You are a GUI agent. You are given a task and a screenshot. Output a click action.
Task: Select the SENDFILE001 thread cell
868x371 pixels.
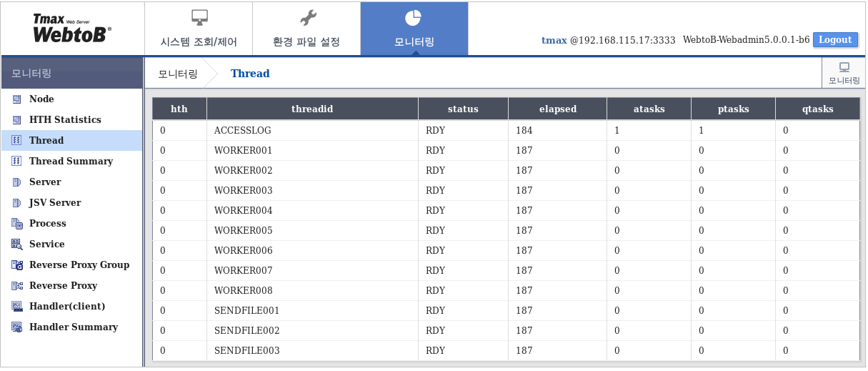pyautogui.click(x=312, y=311)
